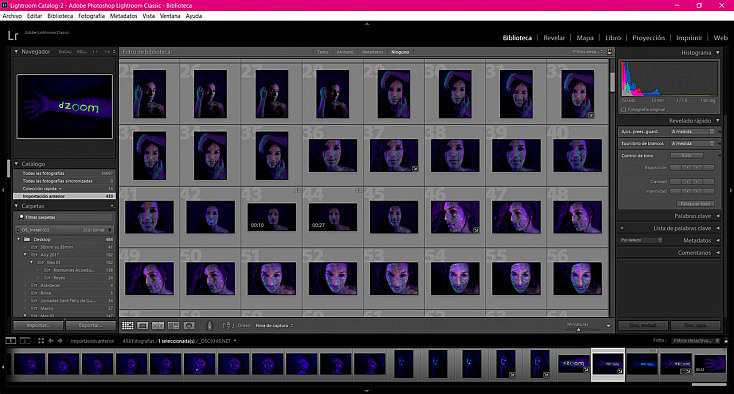Go back with left arrow in filmstrip bar

coord(51,341)
